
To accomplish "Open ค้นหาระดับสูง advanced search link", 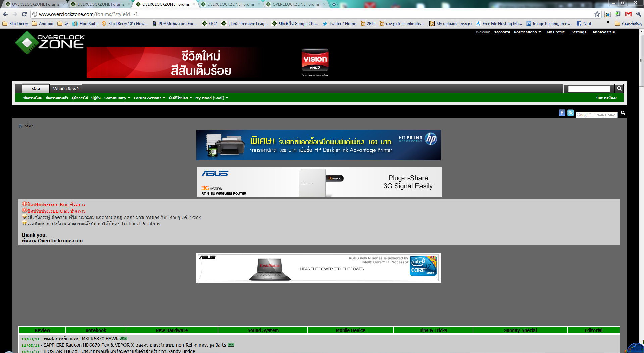I will click(x=606, y=98).
